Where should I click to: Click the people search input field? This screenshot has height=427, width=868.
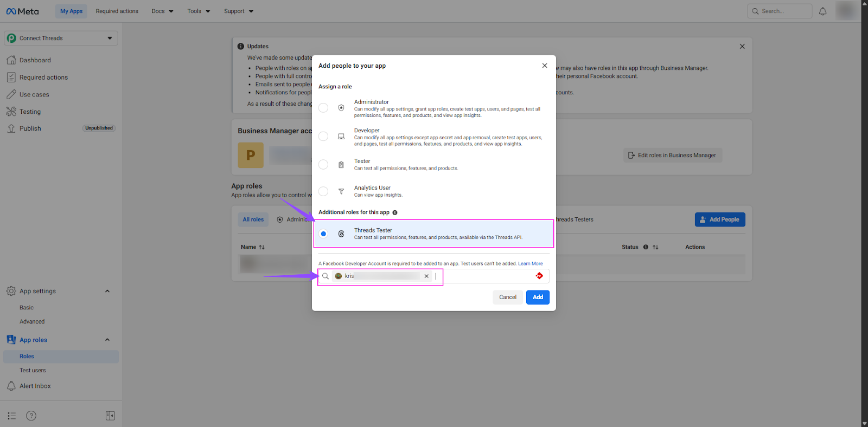tap(483, 276)
